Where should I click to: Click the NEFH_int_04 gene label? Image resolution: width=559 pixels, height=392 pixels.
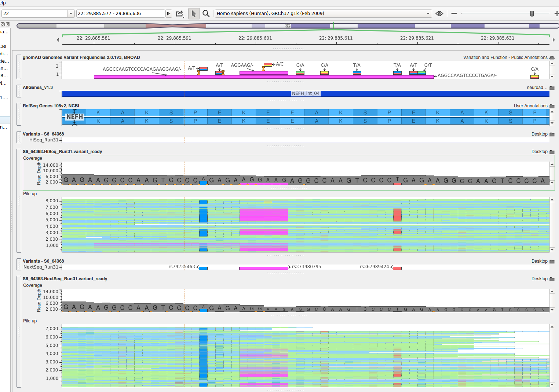tap(306, 93)
